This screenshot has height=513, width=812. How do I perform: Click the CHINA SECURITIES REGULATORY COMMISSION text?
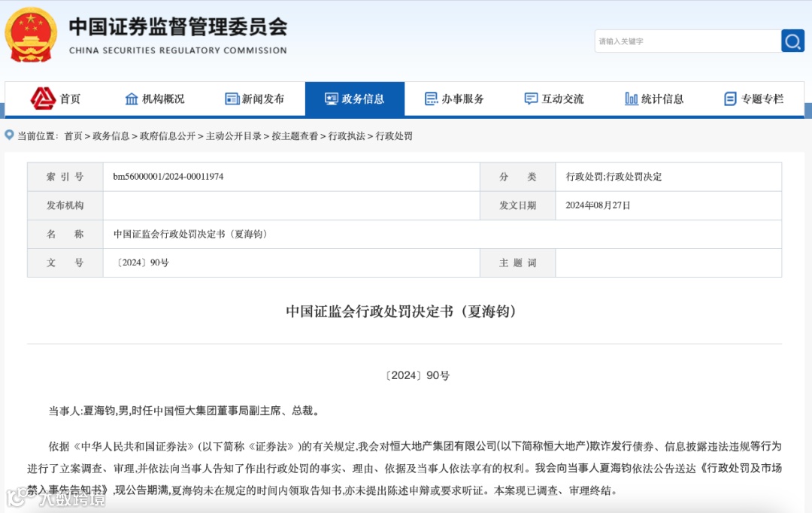point(177,50)
